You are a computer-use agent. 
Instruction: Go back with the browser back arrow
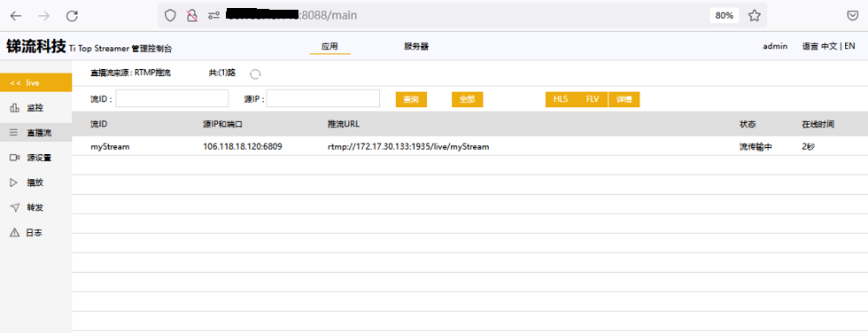(16, 16)
